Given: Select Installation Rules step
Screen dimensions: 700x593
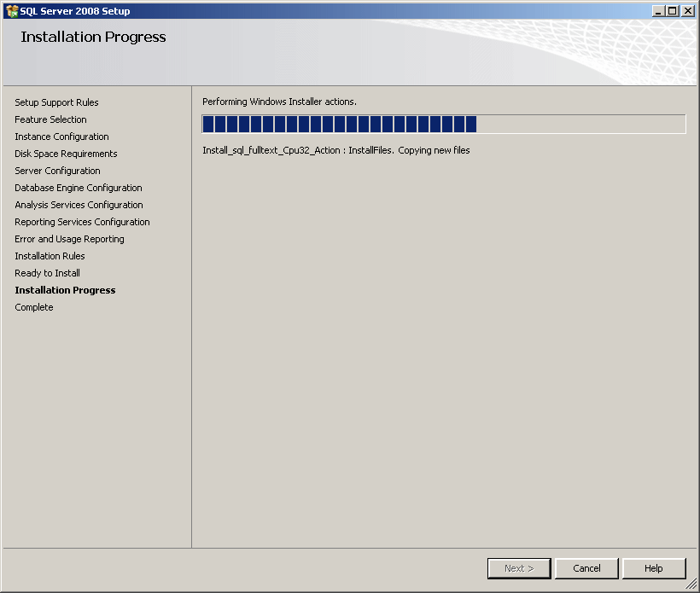Looking at the screenshot, I should click(50, 256).
